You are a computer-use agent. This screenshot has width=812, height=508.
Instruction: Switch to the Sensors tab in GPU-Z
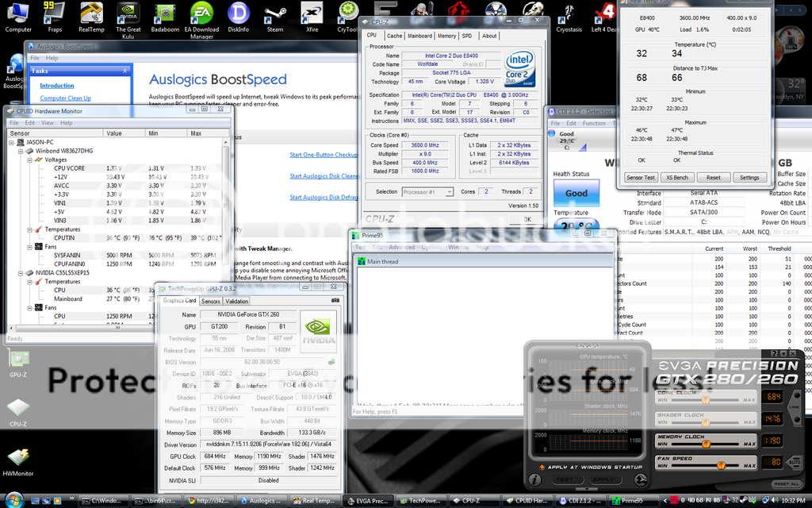[x=211, y=302]
